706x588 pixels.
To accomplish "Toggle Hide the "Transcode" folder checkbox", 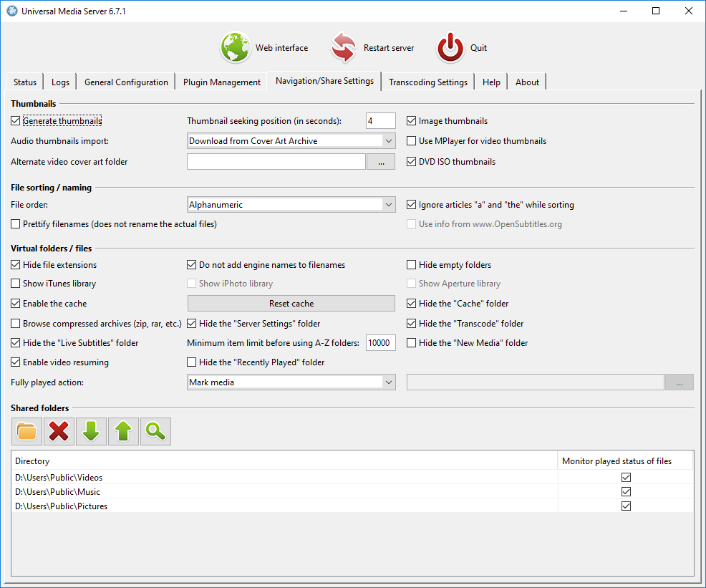I will (x=411, y=323).
